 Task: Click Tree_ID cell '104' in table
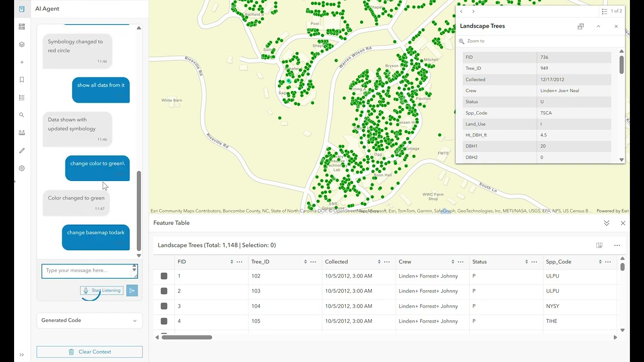click(x=256, y=306)
